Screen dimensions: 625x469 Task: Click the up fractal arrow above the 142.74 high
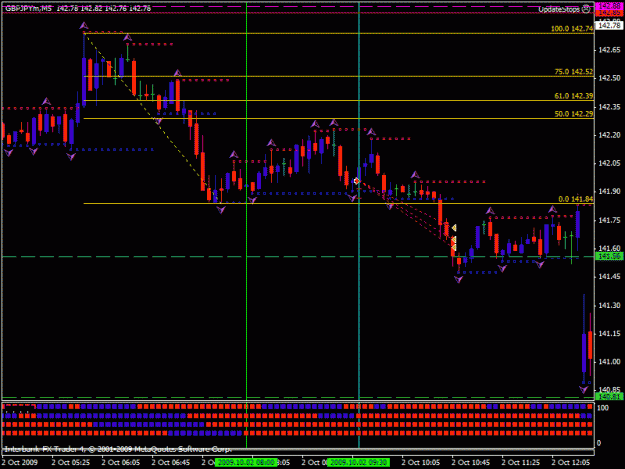coord(83,26)
